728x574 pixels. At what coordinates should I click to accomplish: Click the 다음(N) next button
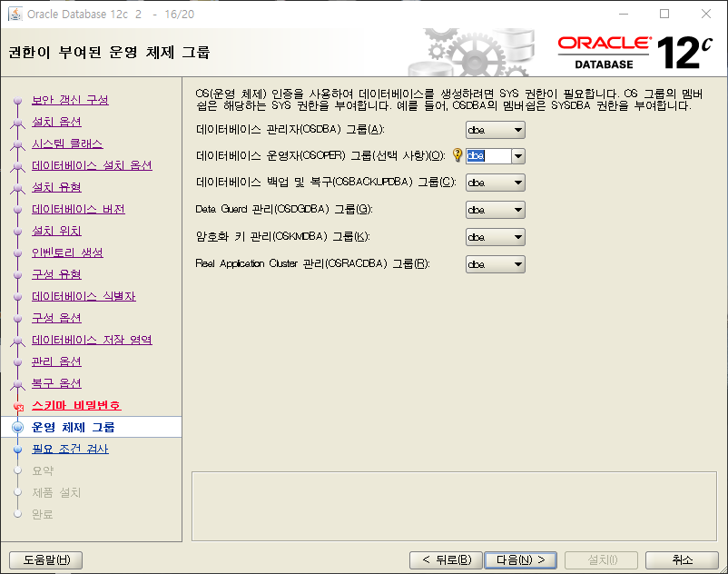tap(520, 560)
